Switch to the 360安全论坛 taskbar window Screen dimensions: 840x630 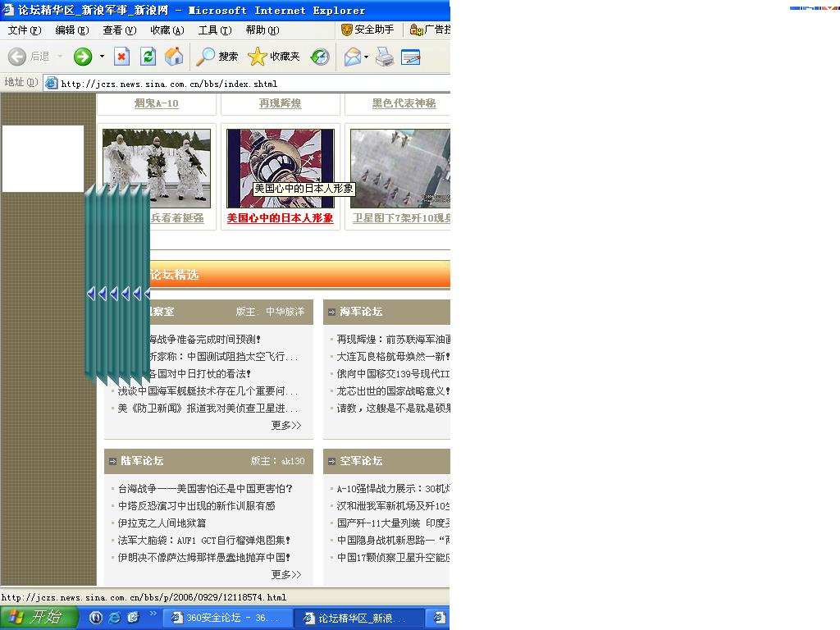tap(227, 618)
